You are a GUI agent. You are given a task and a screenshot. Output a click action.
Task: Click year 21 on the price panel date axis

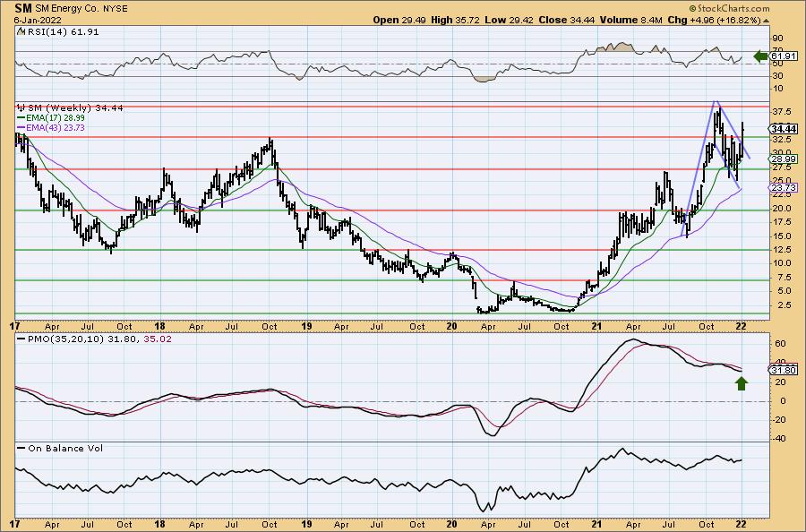coord(596,326)
